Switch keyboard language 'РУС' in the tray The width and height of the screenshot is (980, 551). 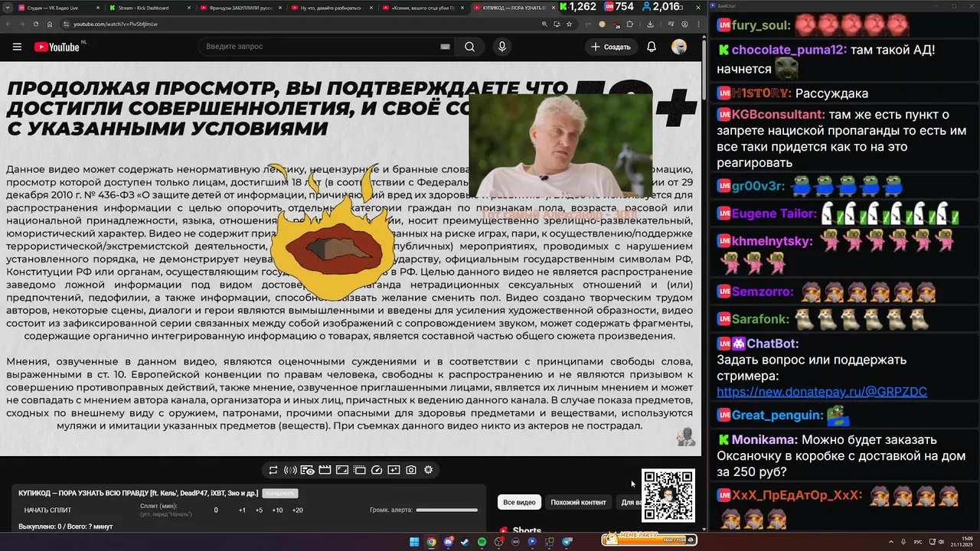click(x=918, y=542)
